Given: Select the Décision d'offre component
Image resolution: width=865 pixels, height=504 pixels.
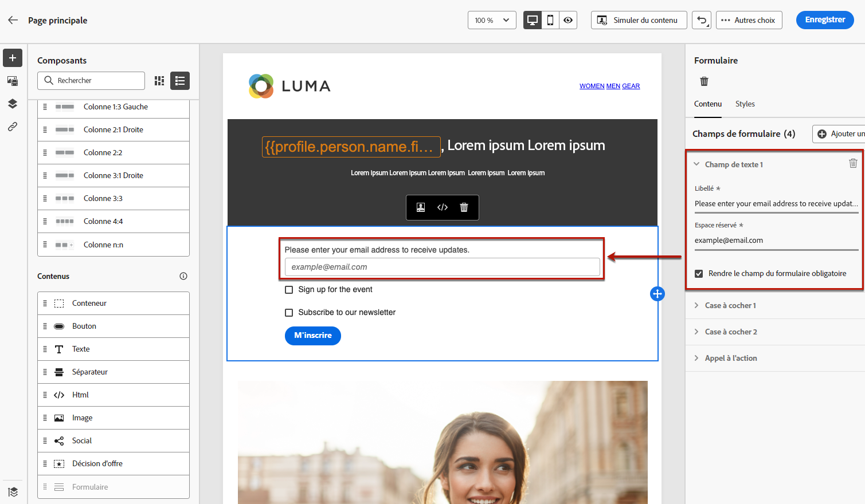Looking at the screenshot, I should [113, 463].
